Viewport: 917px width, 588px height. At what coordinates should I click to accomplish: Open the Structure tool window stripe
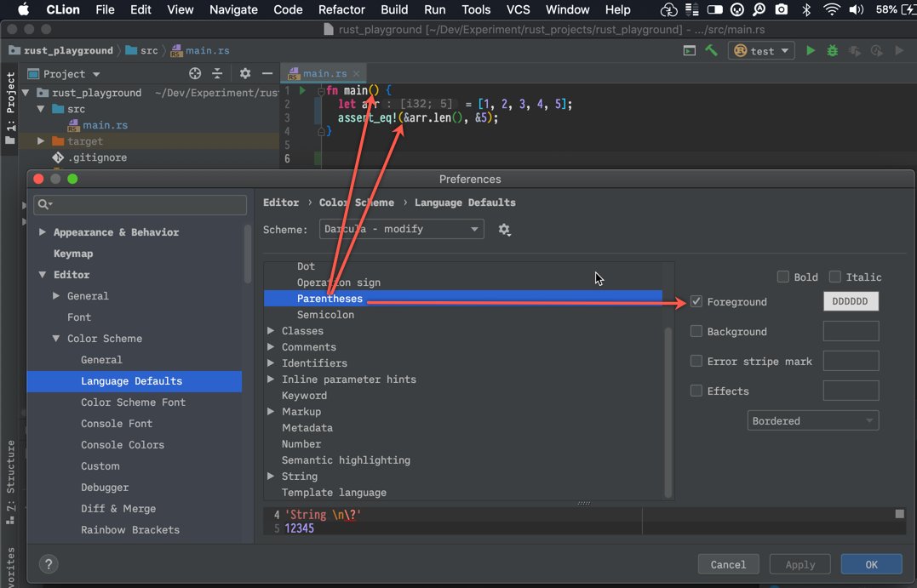pos(10,482)
